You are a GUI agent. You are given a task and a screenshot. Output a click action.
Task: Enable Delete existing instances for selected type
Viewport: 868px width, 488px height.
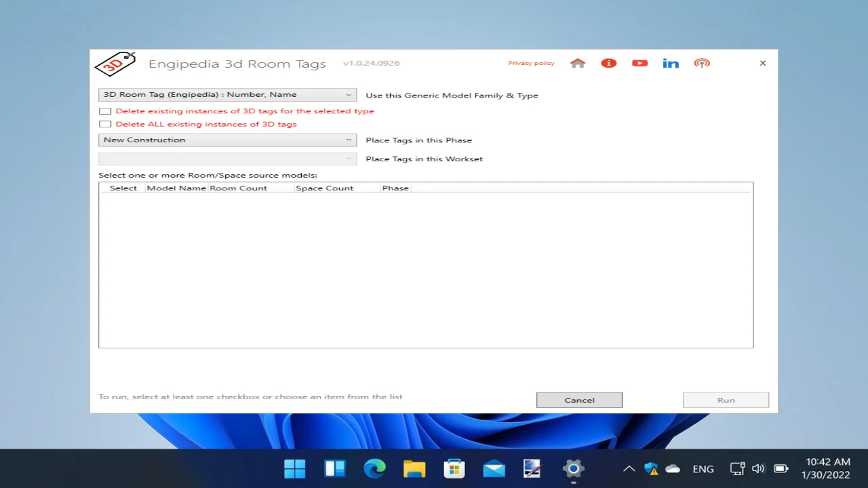pyautogui.click(x=105, y=111)
